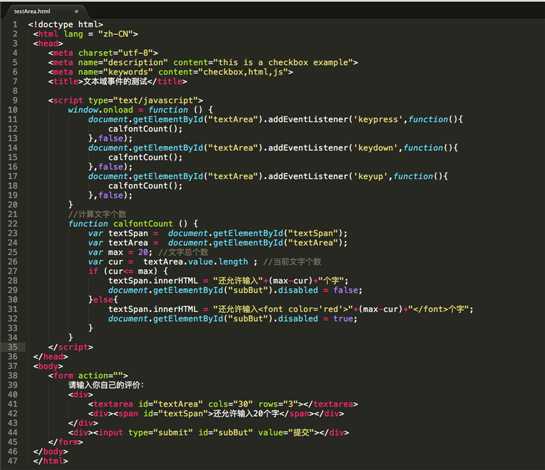The image size is (545, 470).
Task: Click the lang = "zh-CN" attribute
Action: pyautogui.click(x=98, y=34)
